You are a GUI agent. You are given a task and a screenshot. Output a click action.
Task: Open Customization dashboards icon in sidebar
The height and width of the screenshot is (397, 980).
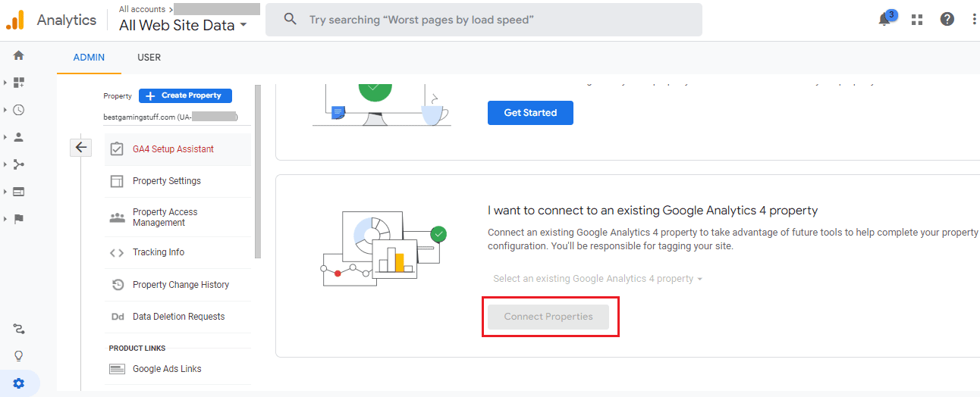pos(19,82)
